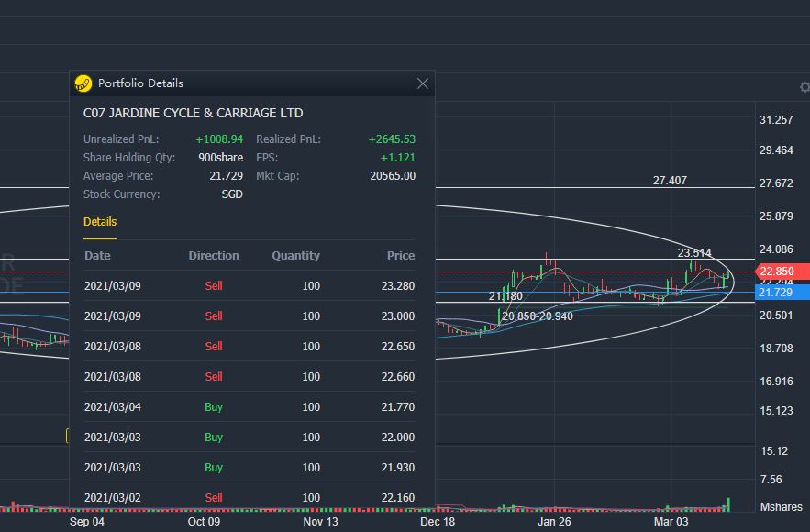The height and width of the screenshot is (532, 810).
Task: Click the Portfolio Details smiley logo icon
Action: (x=83, y=83)
